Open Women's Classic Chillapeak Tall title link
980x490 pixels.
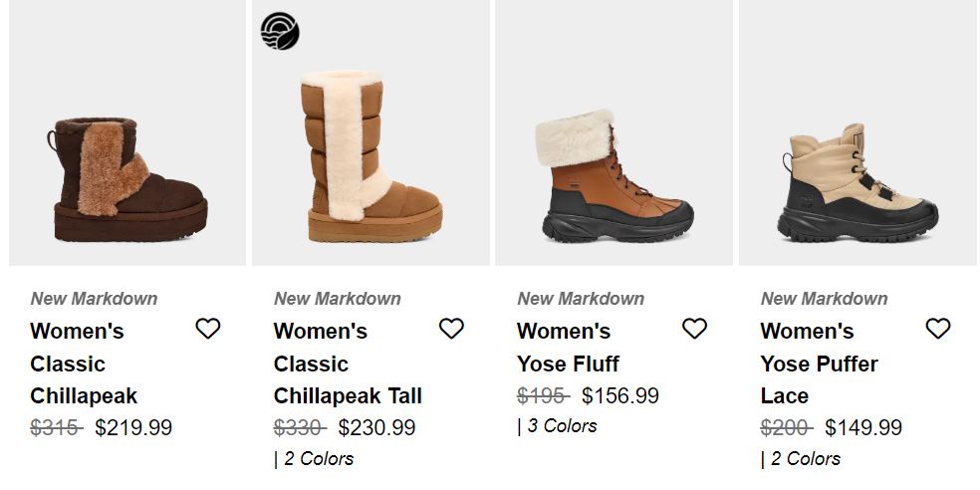[348, 364]
